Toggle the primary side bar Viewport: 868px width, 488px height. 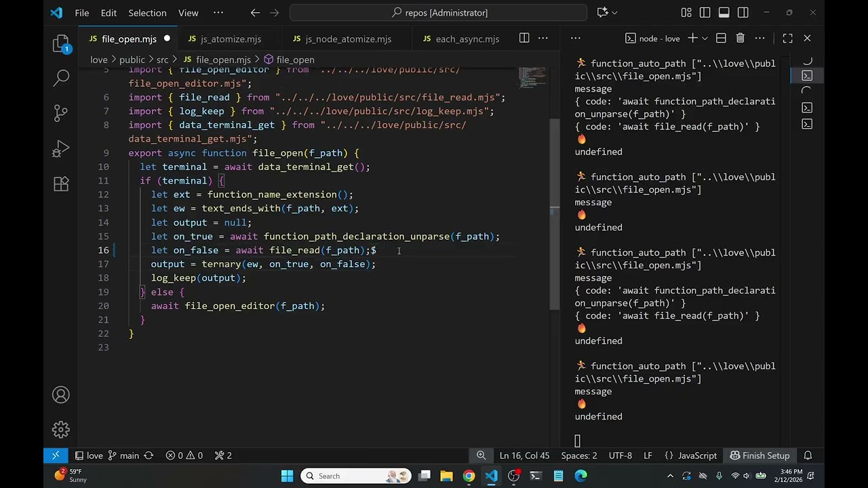(x=705, y=12)
